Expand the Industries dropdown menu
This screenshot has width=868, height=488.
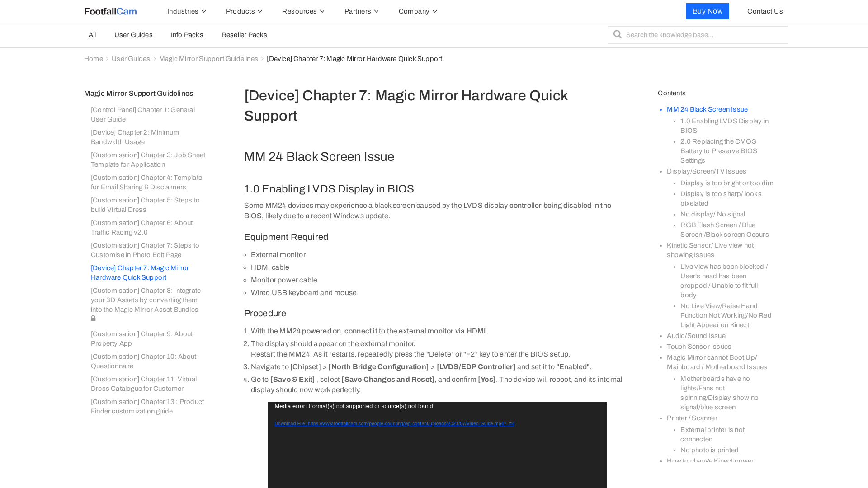186,11
